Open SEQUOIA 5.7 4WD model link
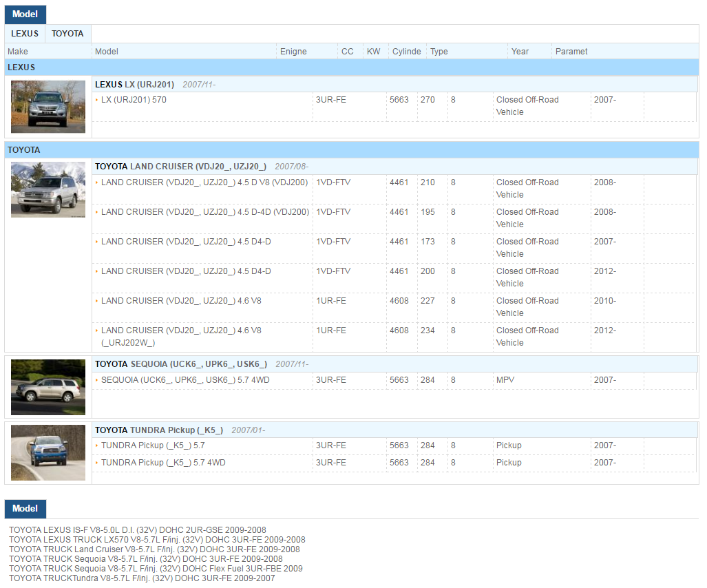This screenshot has height=588, width=707. [x=185, y=380]
